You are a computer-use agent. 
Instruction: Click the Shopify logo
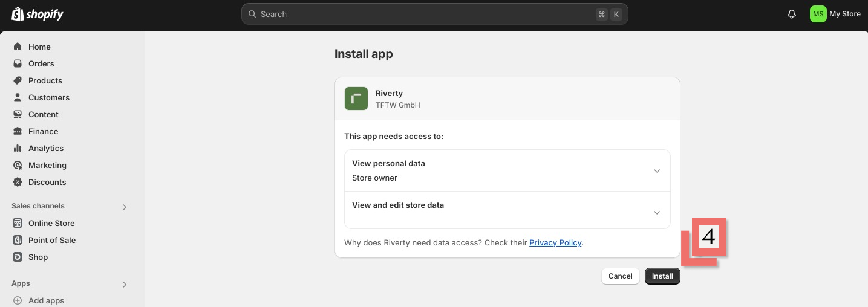38,14
